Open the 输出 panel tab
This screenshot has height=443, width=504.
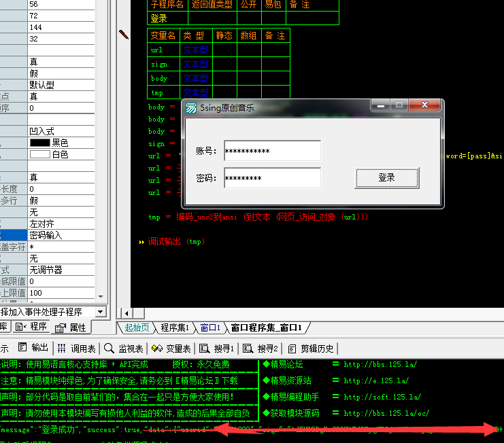33,348
